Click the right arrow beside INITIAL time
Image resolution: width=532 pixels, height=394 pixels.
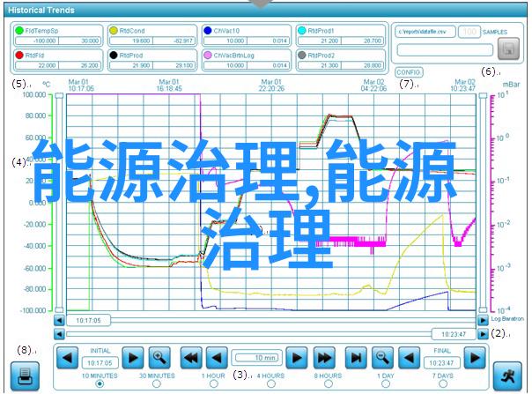(x=132, y=357)
